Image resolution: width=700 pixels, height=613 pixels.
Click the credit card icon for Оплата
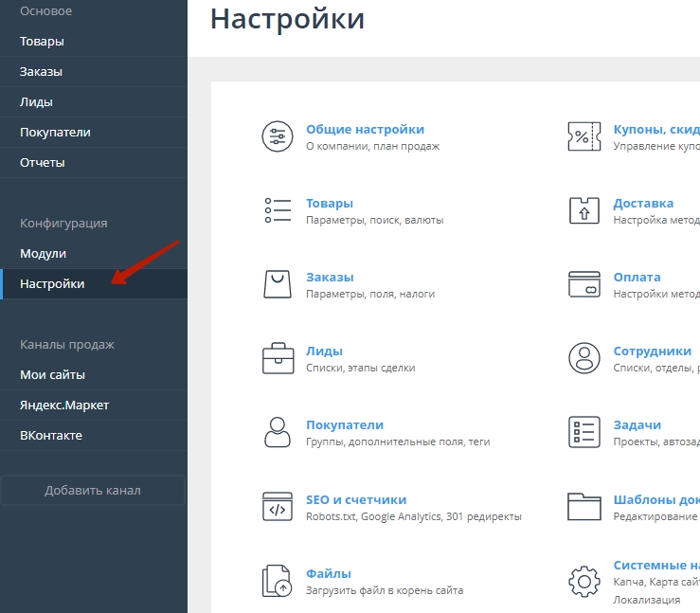tap(584, 284)
